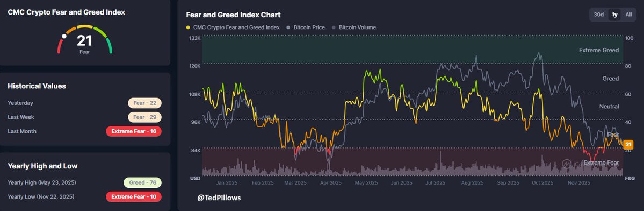Click the Last Month Extreme Fear - 16 badge
Image resolution: width=644 pixels, height=211 pixels.
(134, 131)
